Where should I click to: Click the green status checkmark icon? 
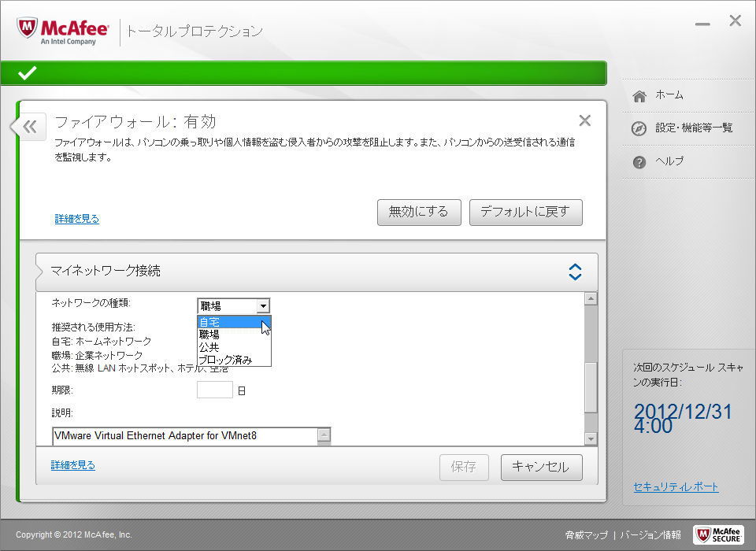pos(28,73)
